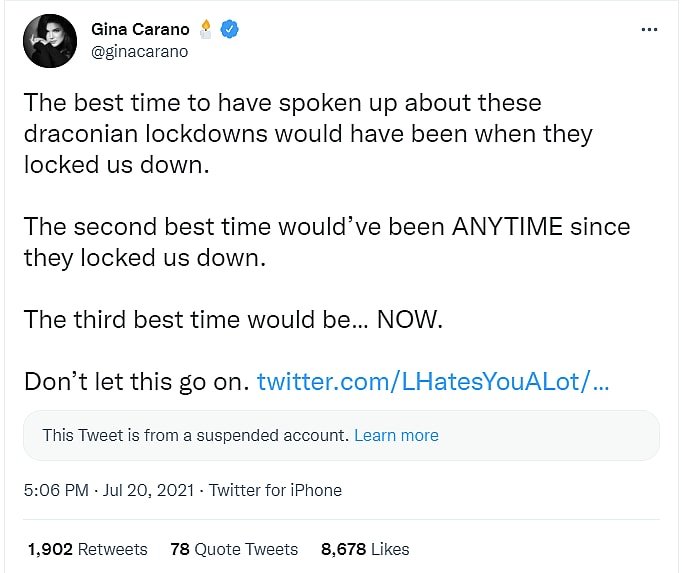This screenshot has height=573, width=682.
Task: Click the Twitter for iPhone source label
Action: coord(275,490)
